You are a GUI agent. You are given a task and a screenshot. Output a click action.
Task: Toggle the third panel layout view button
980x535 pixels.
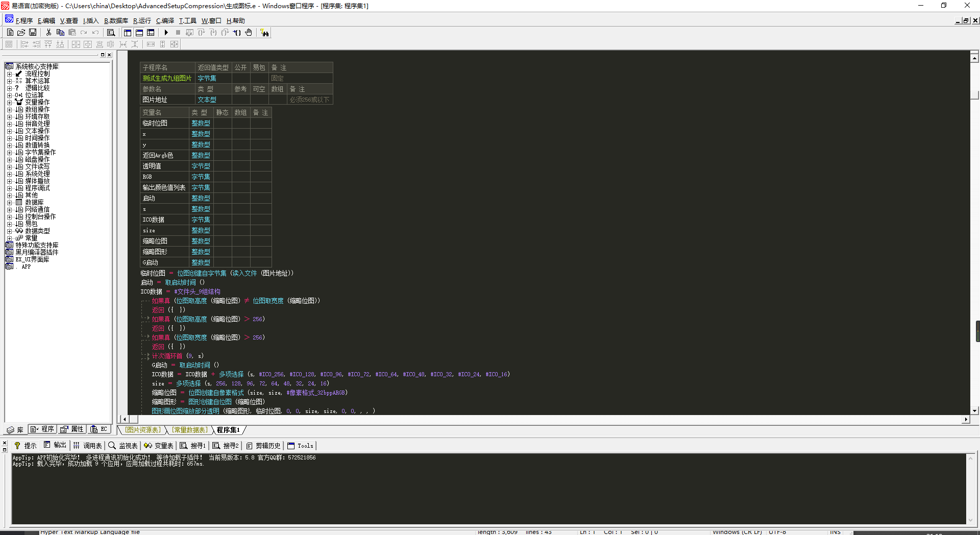point(151,32)
